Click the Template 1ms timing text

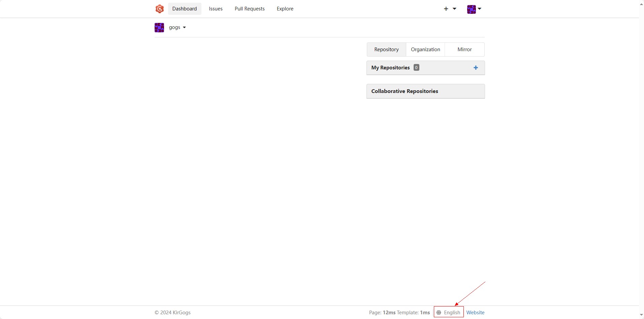point(414,313)
